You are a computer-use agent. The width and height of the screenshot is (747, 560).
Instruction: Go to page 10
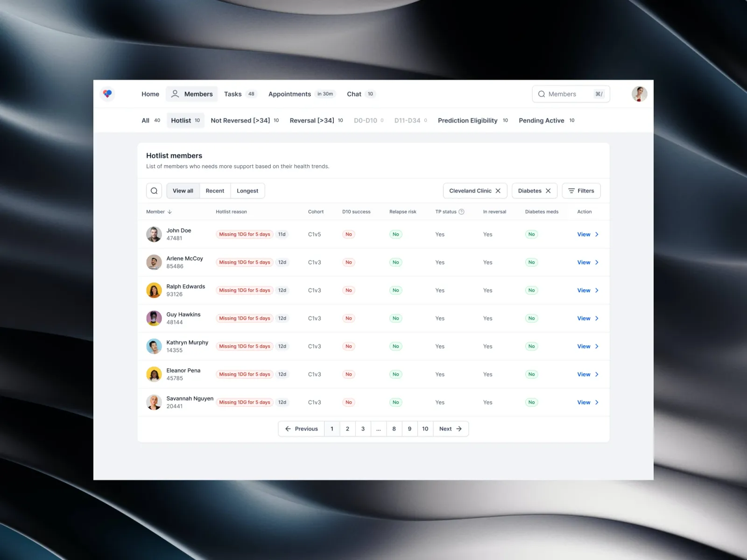425,429
